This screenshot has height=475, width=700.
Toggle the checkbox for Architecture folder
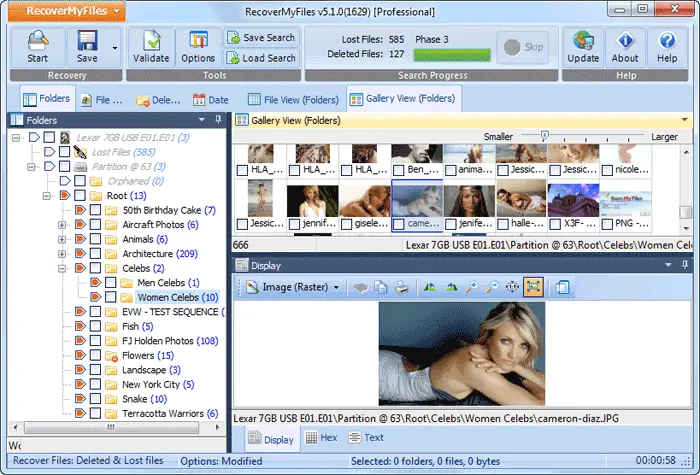click(93, 254)
